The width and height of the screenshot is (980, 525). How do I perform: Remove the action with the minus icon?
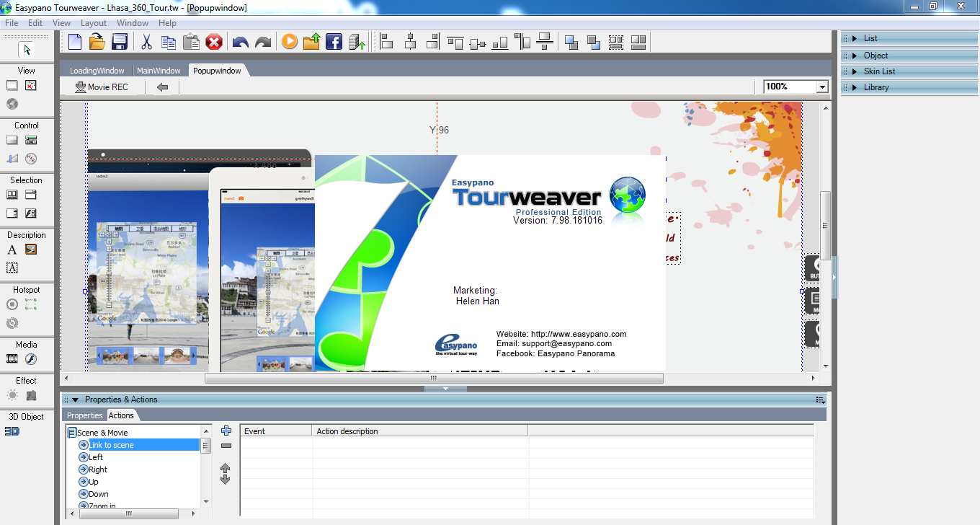(226, 446)
